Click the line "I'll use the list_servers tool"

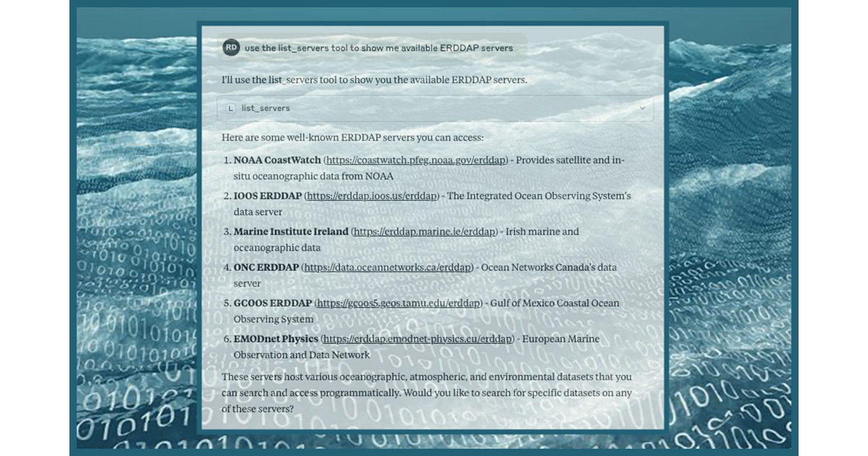pyautogui.click(x=374, y=80)
